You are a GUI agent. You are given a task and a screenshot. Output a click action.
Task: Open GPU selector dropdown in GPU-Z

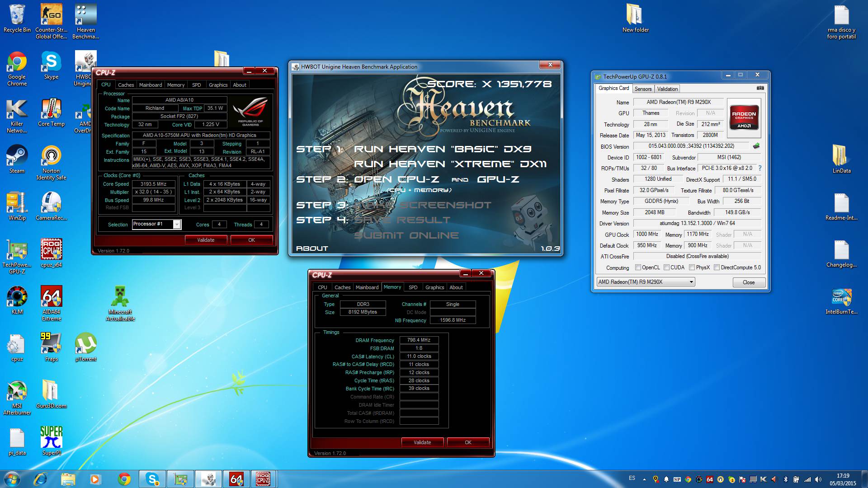pyautogui.click(x=646, y=282)
